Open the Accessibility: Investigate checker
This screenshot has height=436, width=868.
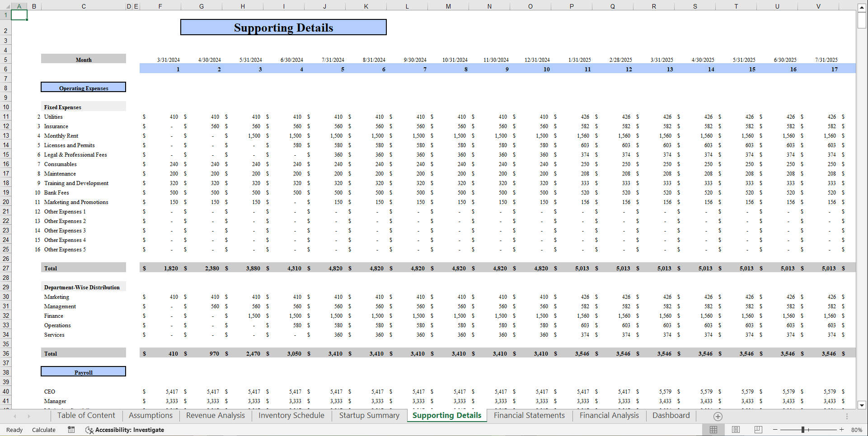[125, 430]
